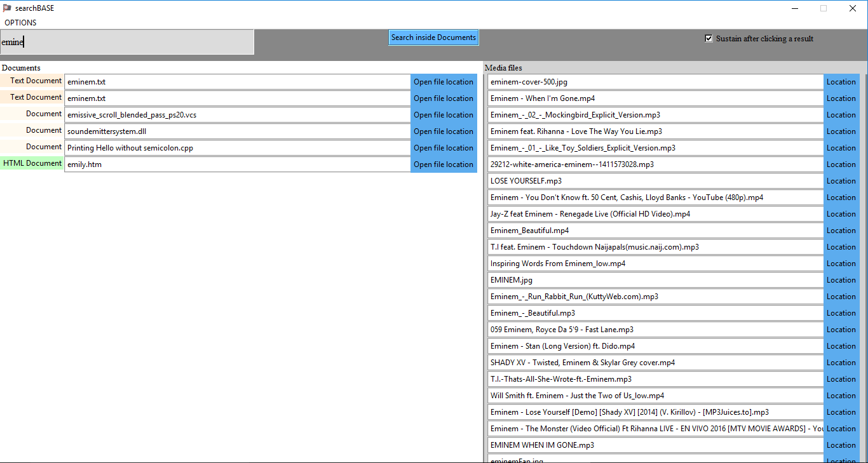Click Location for EMINEM WHEN IM GONE.mp3

(841, 445)
